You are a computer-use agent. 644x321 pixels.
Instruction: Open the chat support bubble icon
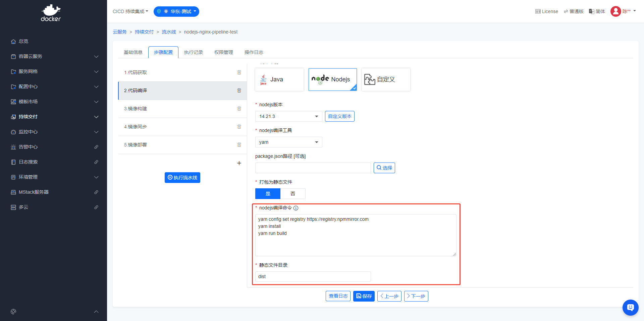[630, 307]
